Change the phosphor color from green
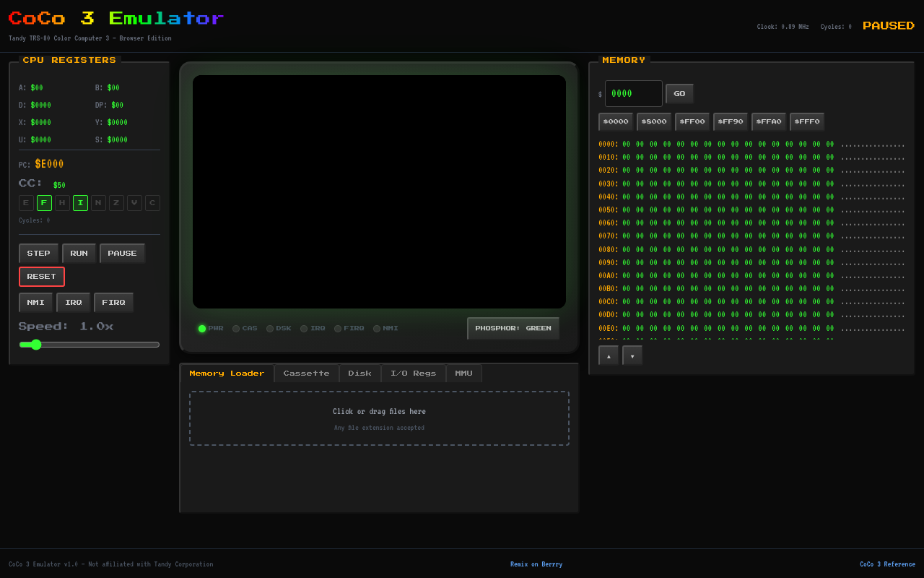The height and width of the screenshot is (578, 924). point(513,328)
